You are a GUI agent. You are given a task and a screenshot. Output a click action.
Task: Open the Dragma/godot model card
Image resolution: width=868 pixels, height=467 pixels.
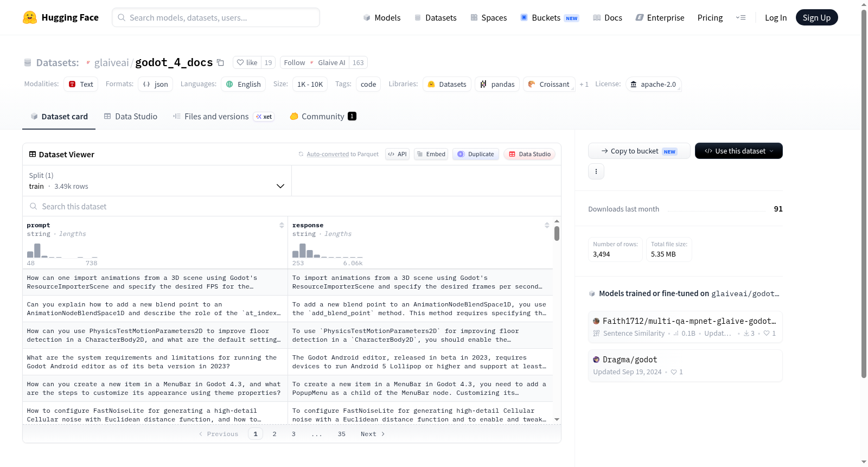point(685,366)
